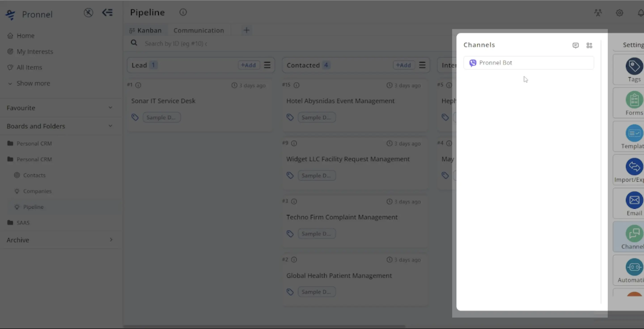The height and width of the screenshot is (329, 644).
Task: Open Forms settings icon
Action: pyautogui.click(x=634, y=100)
